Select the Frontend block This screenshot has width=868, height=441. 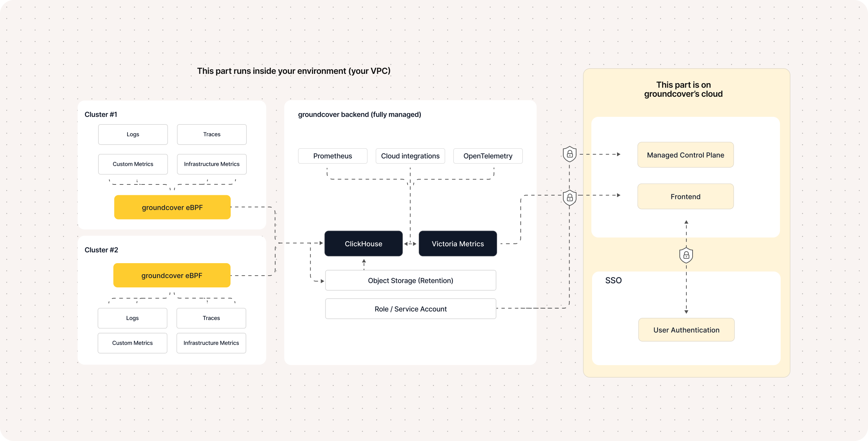[686, 197]
